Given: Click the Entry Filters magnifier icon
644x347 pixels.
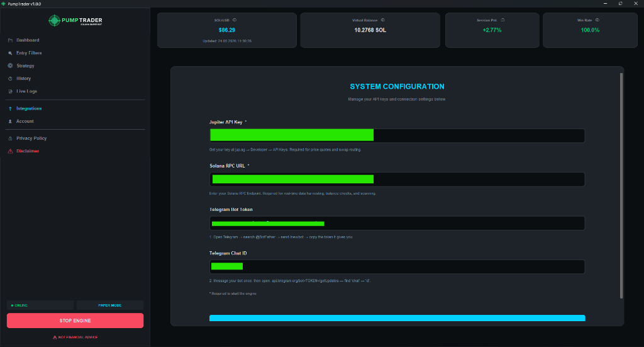Looking at the screenshot, I should click(x=10, y=53).
